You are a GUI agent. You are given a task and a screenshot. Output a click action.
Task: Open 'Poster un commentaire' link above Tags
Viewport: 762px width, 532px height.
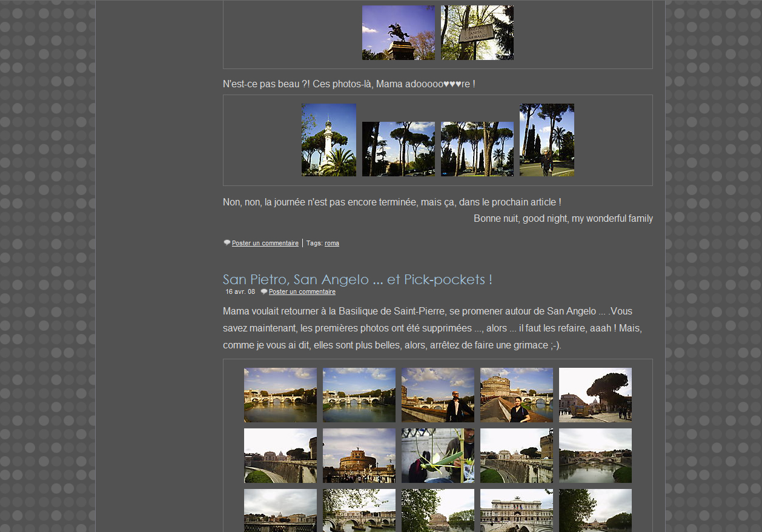[x=265, y=243]
